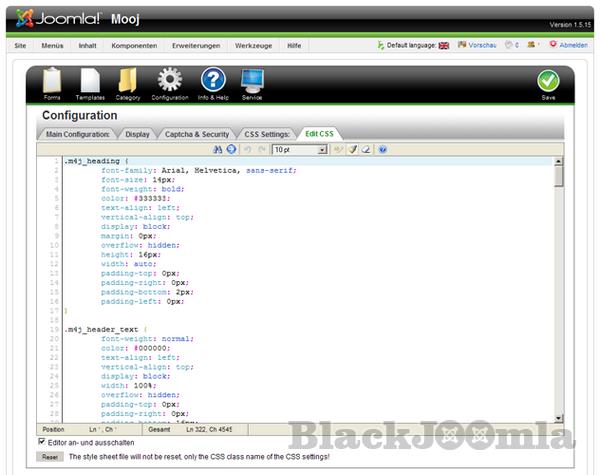Toggle the 'Editor an- und ausschalten' checkbox
This screenshot has height=475, width=600.
(x=41, y=441)
